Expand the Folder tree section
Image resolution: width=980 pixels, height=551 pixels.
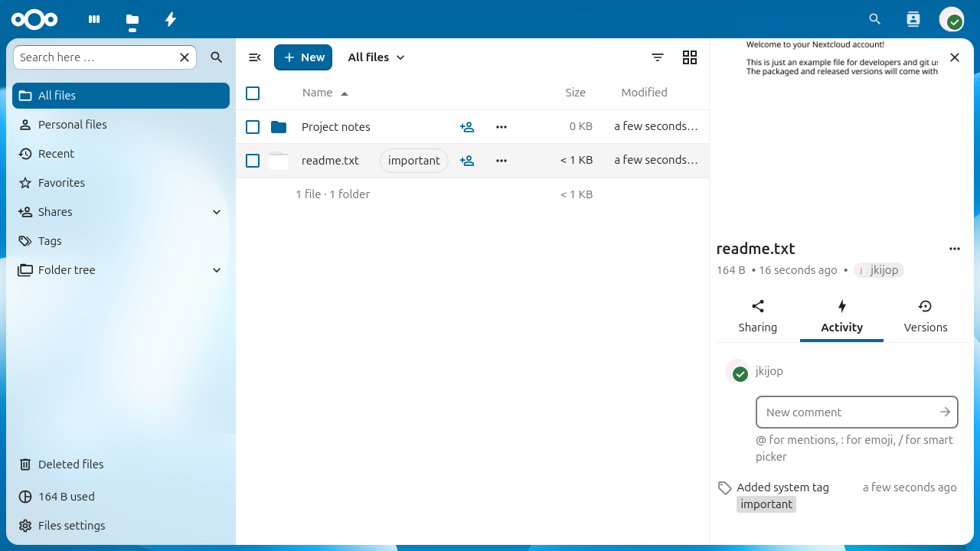(x=217, y=270)
